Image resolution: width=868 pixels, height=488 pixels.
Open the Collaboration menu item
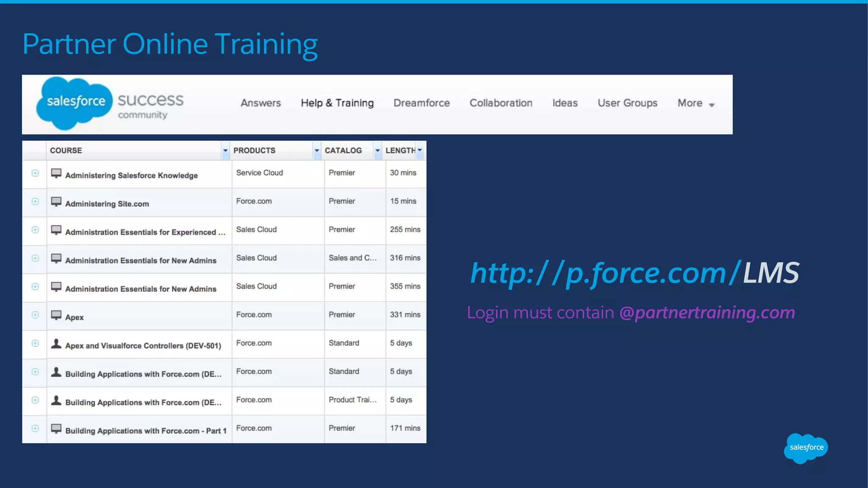(x=501, y=103)
